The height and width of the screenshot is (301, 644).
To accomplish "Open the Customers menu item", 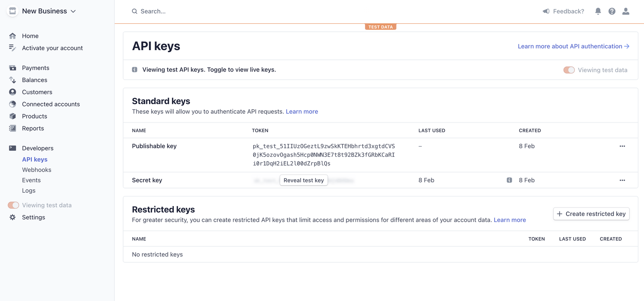I will (x=37, y=92).
